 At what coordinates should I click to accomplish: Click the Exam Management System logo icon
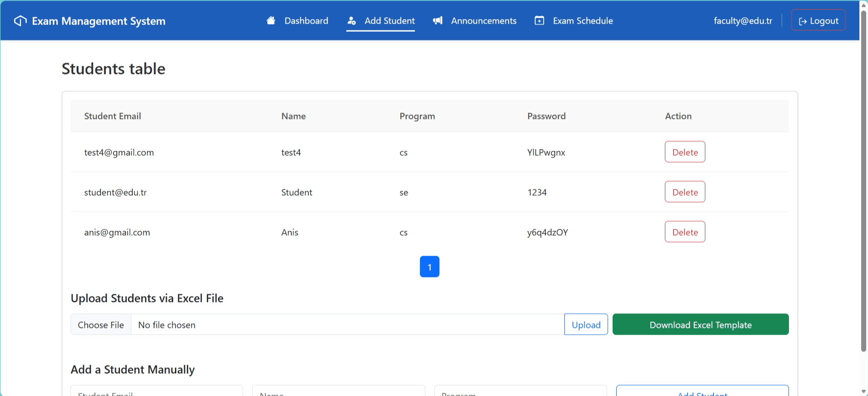[20, 21]
